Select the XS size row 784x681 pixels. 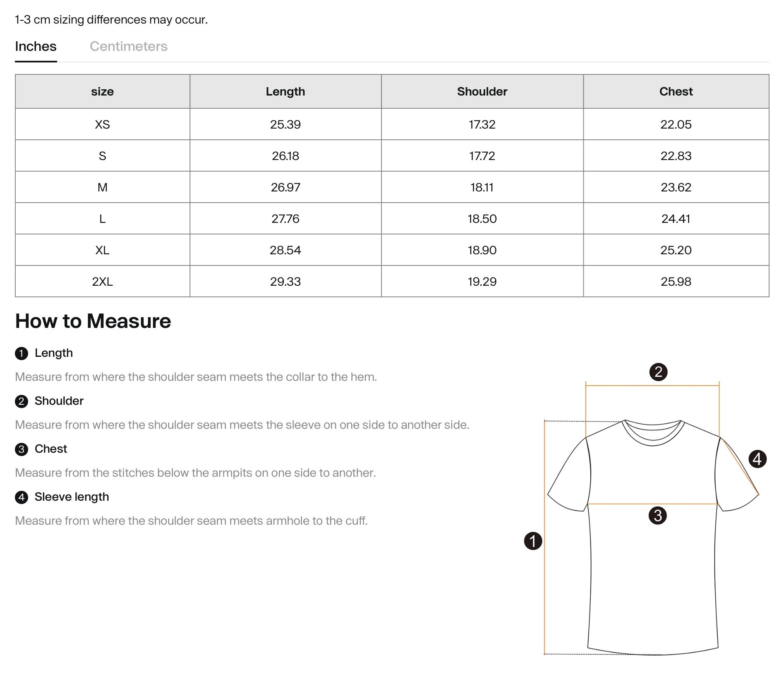pyautogui.click(x=103, y=124)
